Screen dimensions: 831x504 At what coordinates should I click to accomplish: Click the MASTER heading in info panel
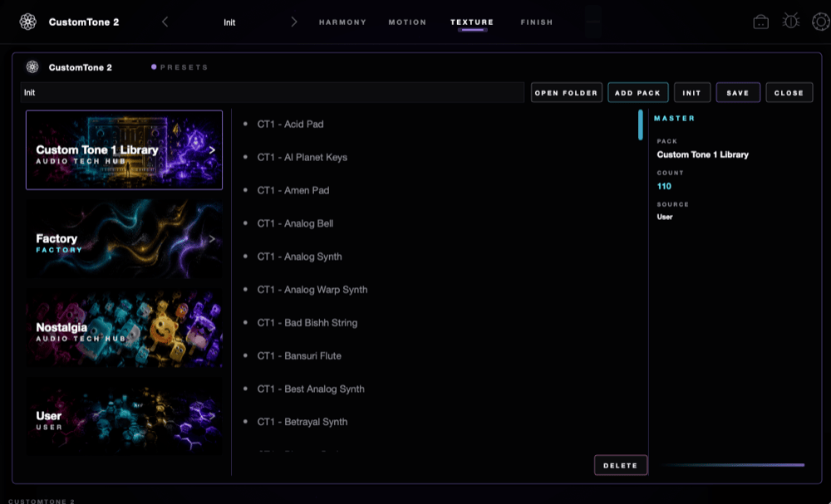tap(674, 118)
